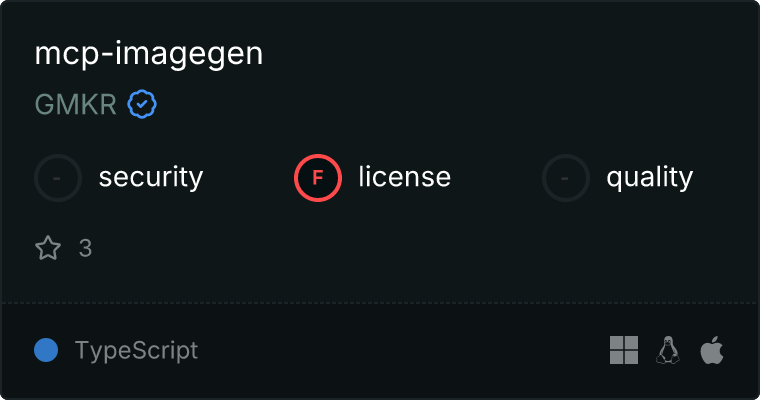Click the empty quality grade circle
The width and height of the screenshot is (760, 400).
click(x=566, y=178)
